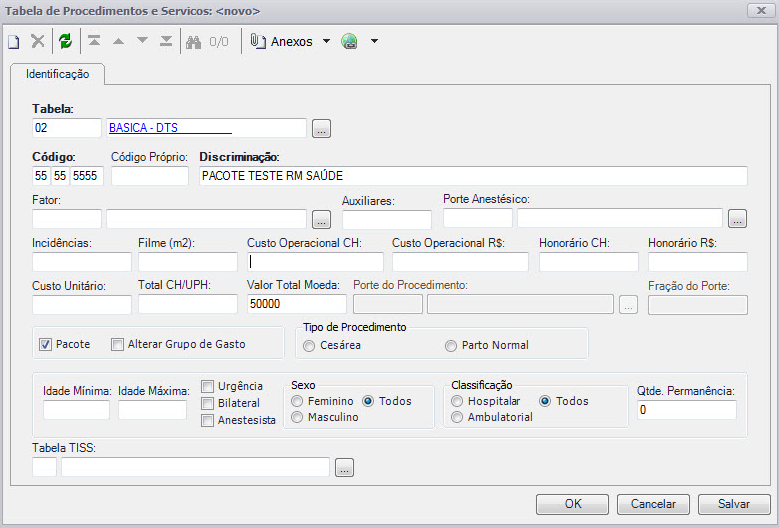Expand dropdown arrow beside globe icon
The width and height of the screenshot is (779, 528).
pyautogui.click(x=375, y=41)
